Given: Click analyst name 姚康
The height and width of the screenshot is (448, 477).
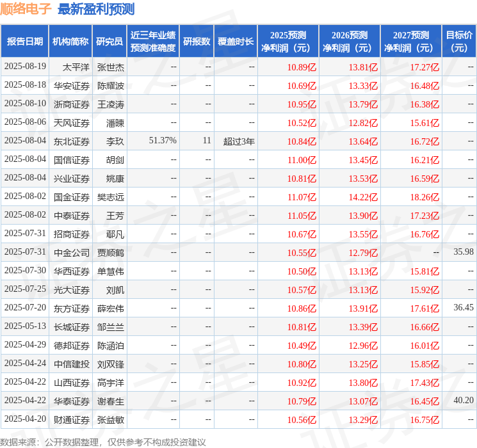Looking at the screenshot, I should [115, 179].
